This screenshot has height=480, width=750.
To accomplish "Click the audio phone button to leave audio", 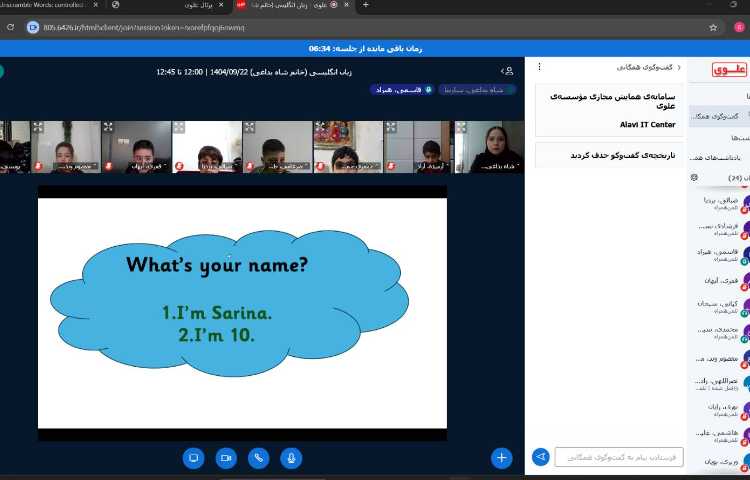I will coord(259,457).
